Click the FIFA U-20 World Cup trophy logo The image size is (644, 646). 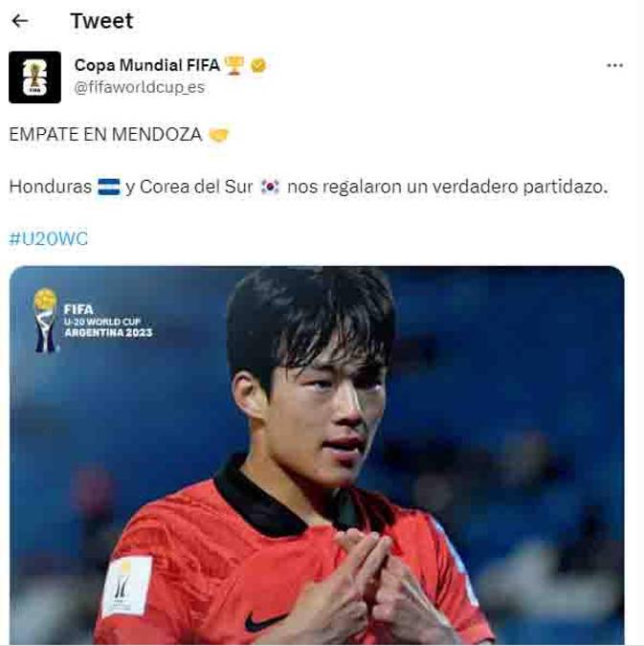45,321
